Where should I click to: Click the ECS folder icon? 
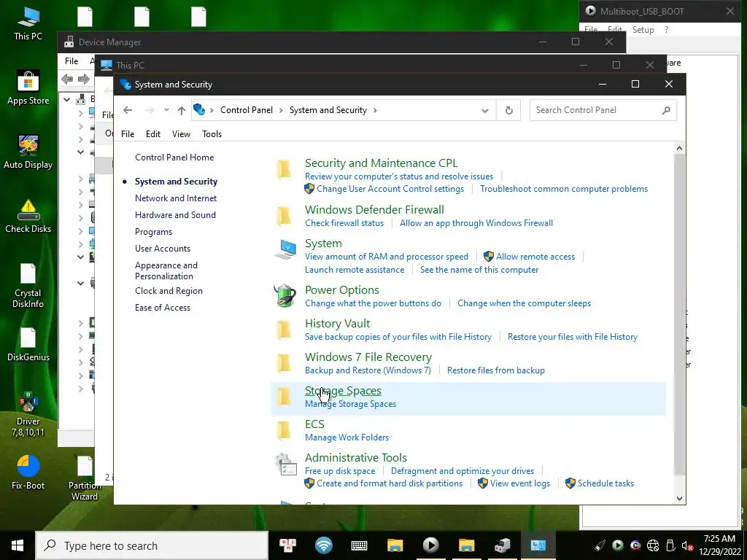tap(284, 430)
